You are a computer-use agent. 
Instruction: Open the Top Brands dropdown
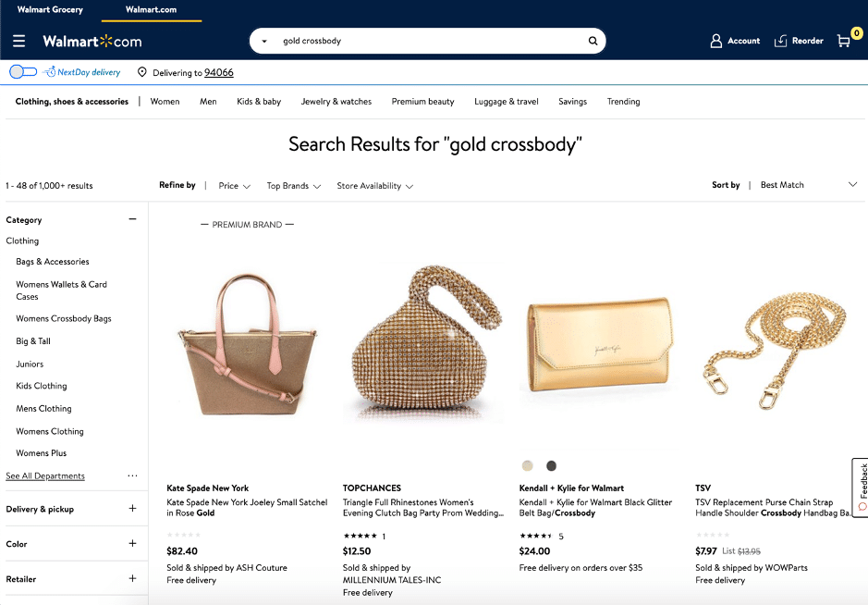(x=294, y=186)
